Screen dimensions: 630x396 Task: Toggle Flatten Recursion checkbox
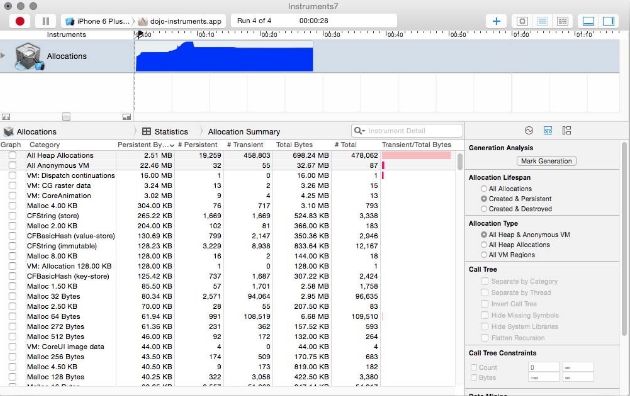pos(485,338)
